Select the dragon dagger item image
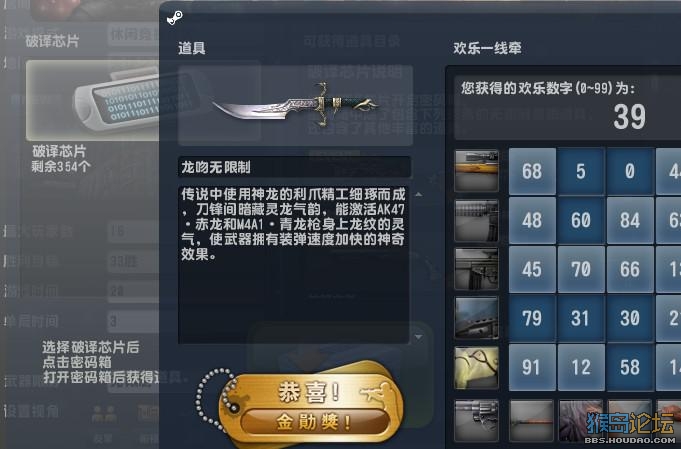 click(x=295, y=106)
